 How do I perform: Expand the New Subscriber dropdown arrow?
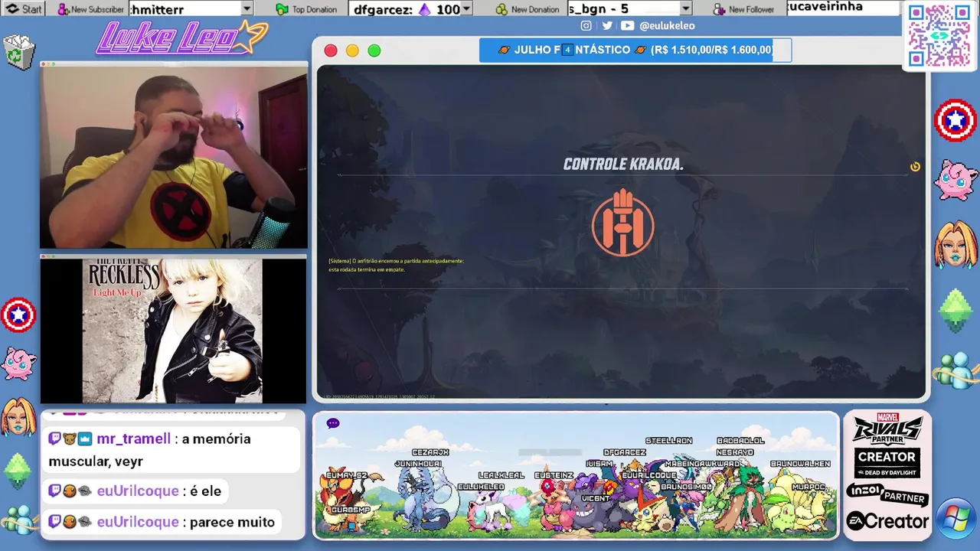point(247,9)
